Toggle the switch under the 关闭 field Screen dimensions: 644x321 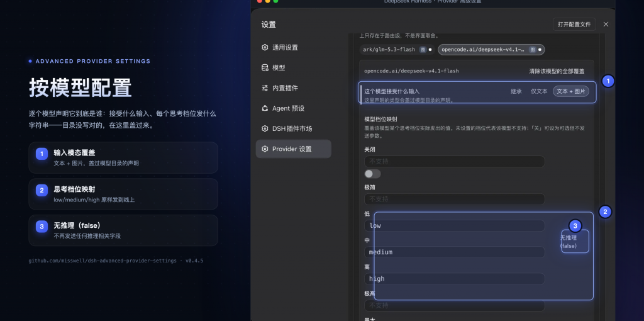coord(372,174)
